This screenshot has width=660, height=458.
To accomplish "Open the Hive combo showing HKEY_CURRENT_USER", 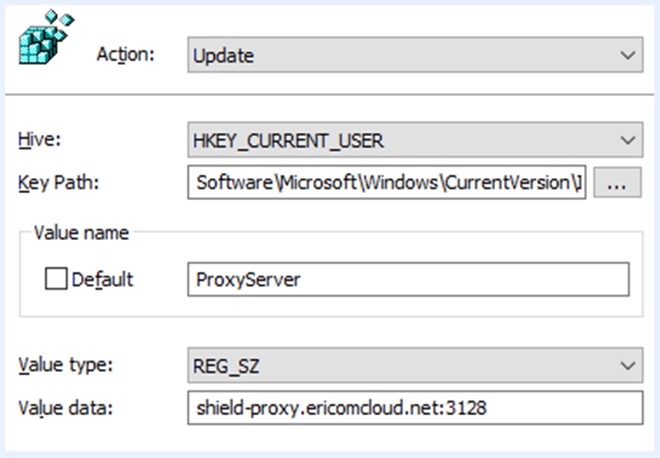I will tap(400, 139).
